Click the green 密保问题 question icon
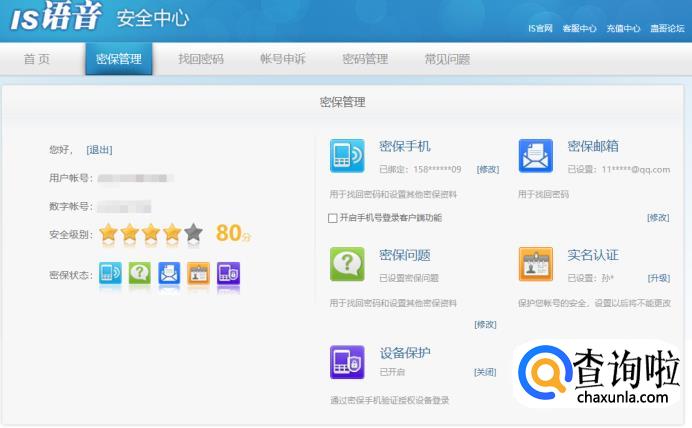This screenshot has width=692, height=428. 347,264
